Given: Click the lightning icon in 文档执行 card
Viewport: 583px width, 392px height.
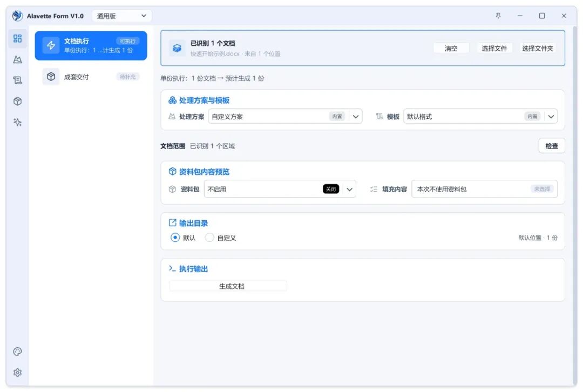Looking at the screenshot, I should tap(51, 45).
